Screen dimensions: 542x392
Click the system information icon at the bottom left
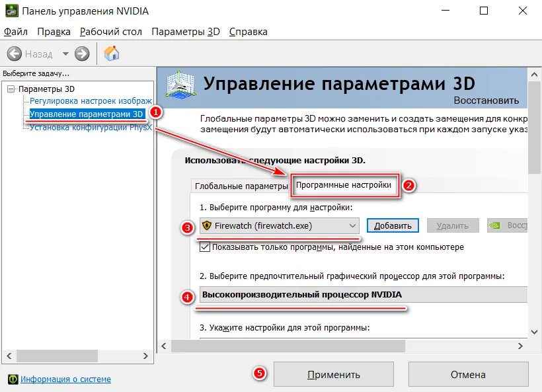(13, 379)
